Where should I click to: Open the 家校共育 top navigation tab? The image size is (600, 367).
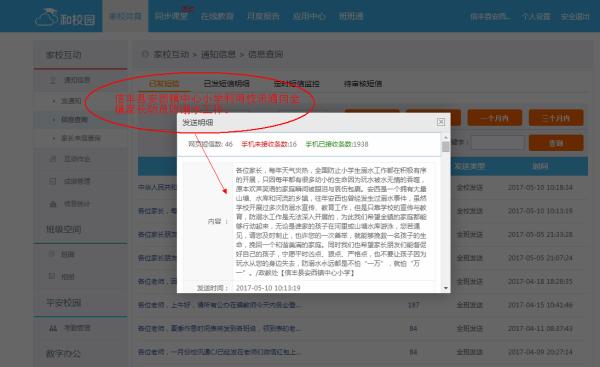click(125, 16)
